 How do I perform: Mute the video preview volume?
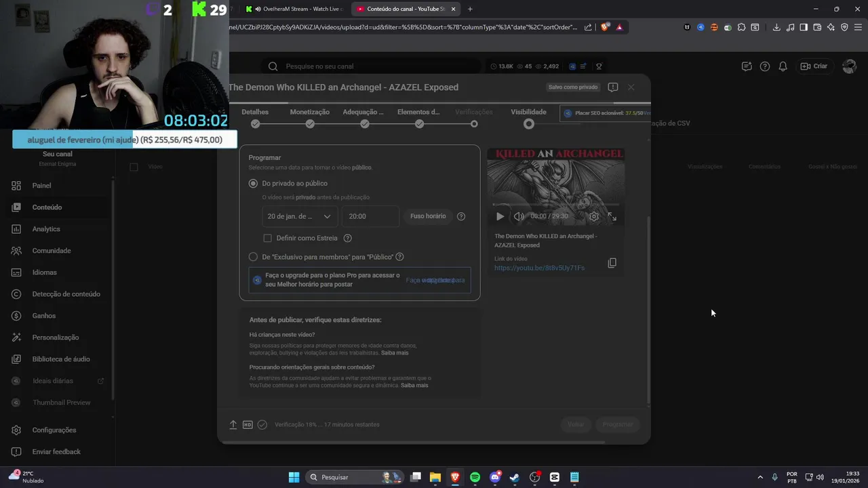[519, 216]
